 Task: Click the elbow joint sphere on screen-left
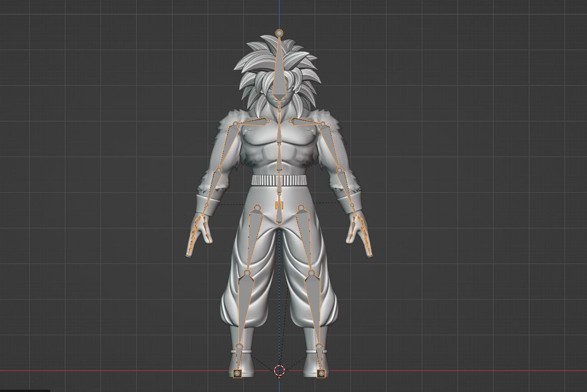219,171
